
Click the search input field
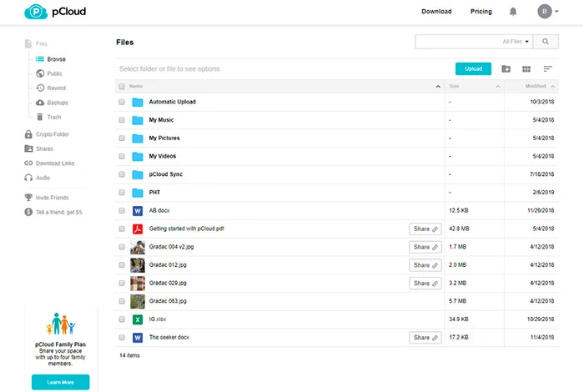(x=457, y=41)
